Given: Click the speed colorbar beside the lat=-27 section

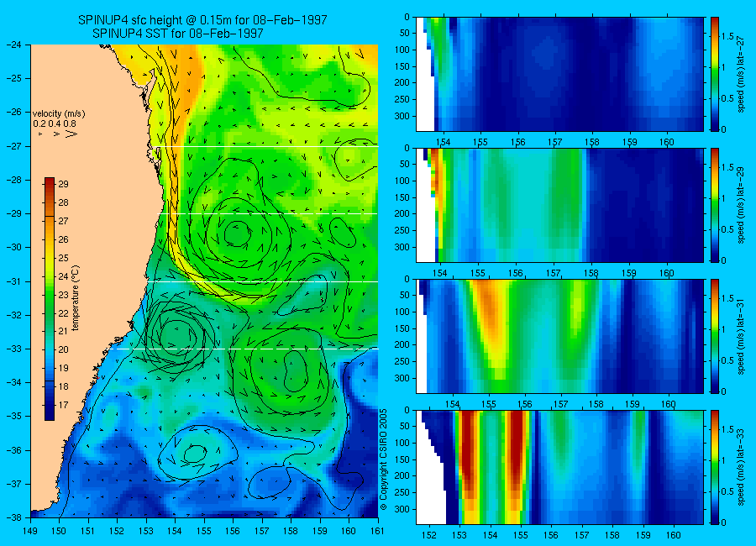Looking at the screenshot, I should (715, 74).
